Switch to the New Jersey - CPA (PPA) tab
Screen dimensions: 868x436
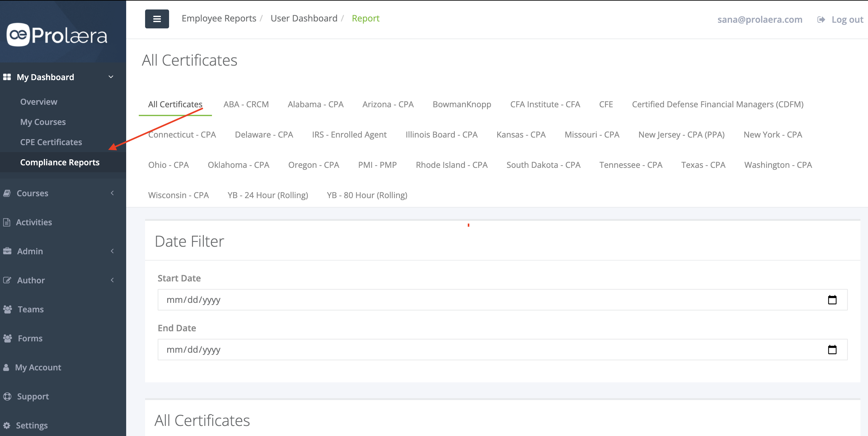pyautogui.click(x=681, y=134)
